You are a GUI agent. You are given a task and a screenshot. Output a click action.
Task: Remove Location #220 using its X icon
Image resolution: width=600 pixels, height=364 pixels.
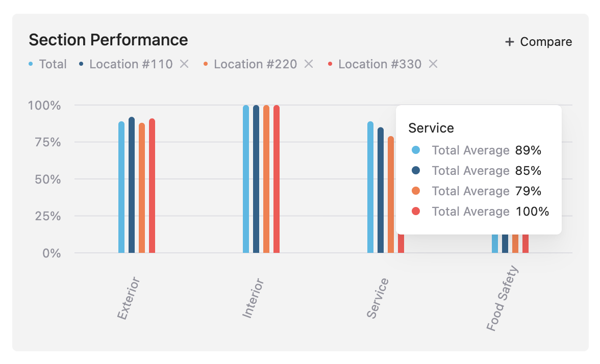(309, 64)
